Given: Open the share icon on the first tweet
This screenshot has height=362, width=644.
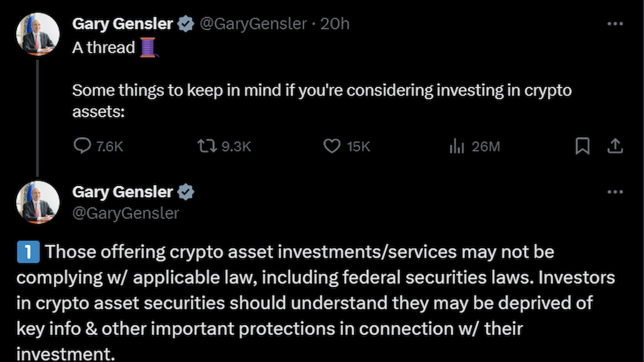Looking at the screenshot, I should coord(615,146).
